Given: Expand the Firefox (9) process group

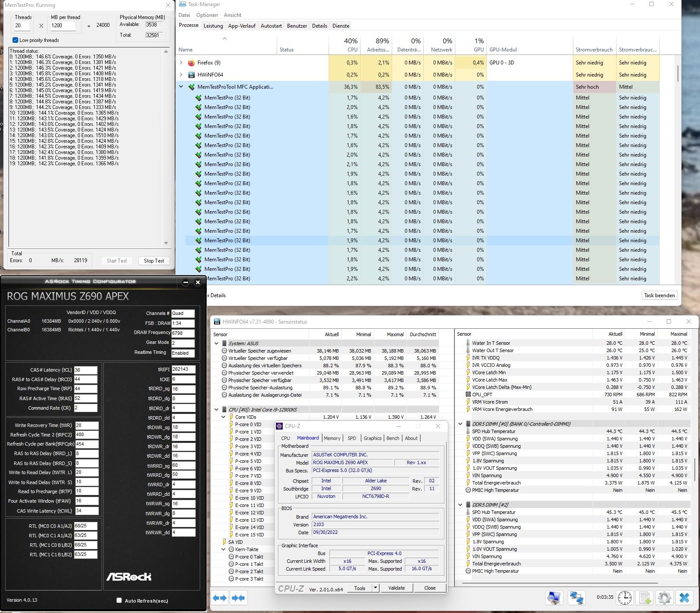Looking at the screenshot, I should 181,63.
